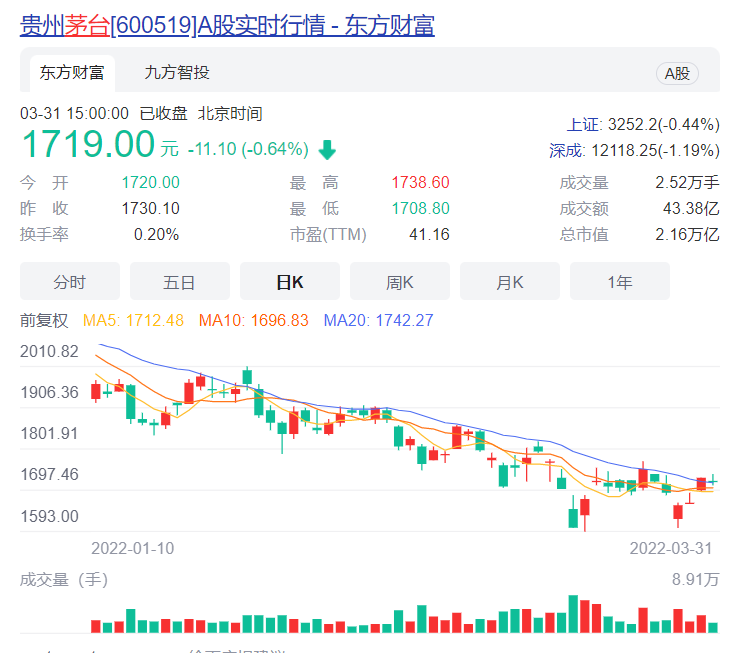
Task: Click the 1593.00 price axis label
Action: 49,516
